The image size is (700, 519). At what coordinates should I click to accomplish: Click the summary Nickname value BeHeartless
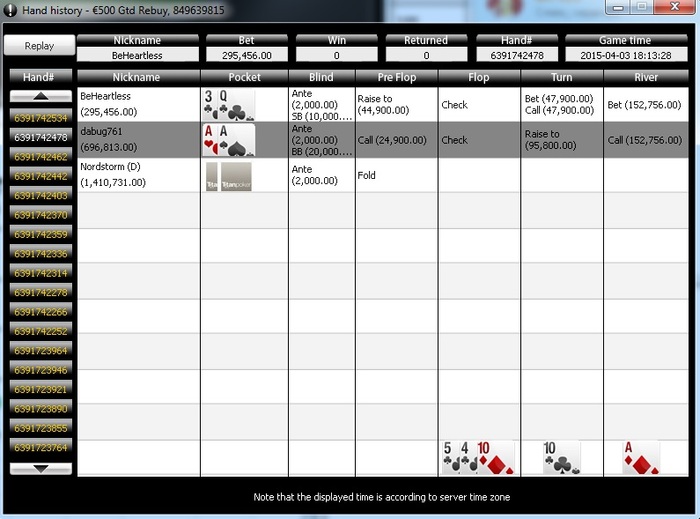[x=138, y=55]
